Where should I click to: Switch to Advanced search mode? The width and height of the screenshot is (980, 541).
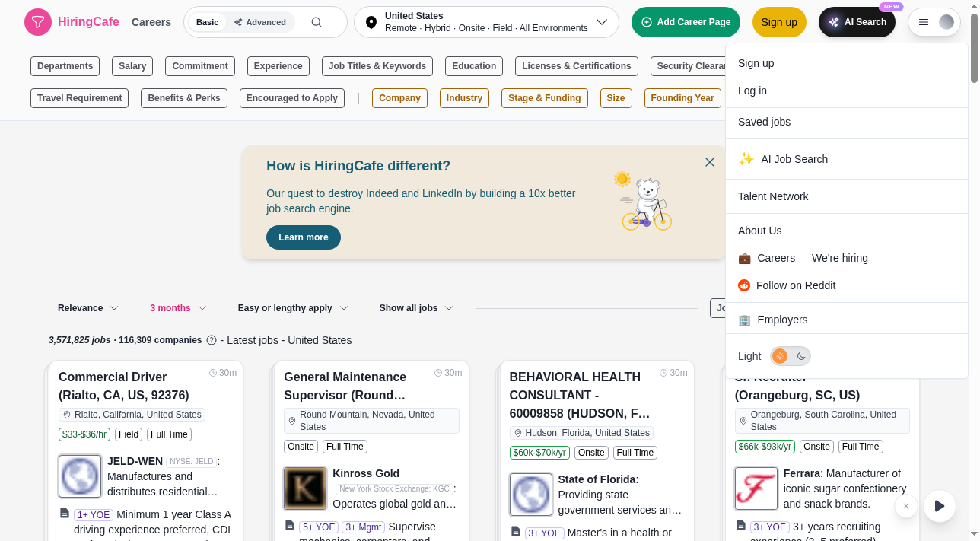[260, 22]
